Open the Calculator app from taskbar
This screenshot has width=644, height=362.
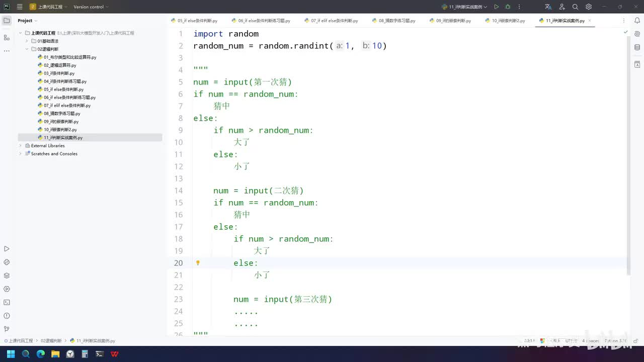85,354
